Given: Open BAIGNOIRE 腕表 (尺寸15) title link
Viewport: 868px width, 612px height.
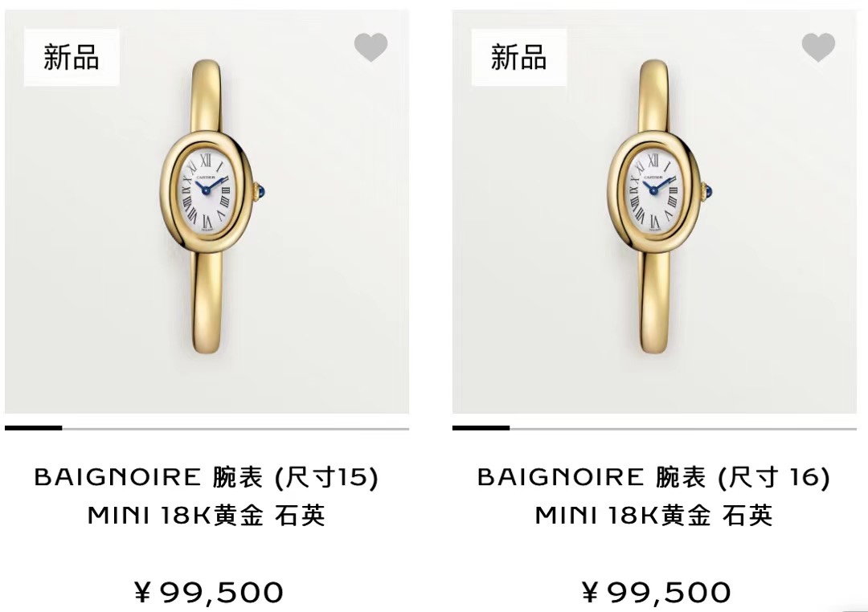Looking at the screenshot, I should (207, 477).
